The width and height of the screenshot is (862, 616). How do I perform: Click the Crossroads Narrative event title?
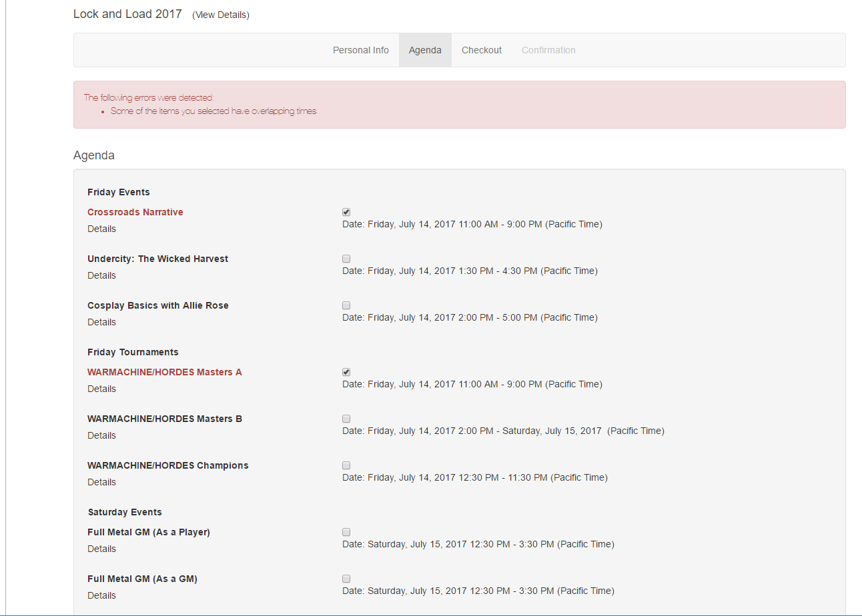tap(135, 212)
